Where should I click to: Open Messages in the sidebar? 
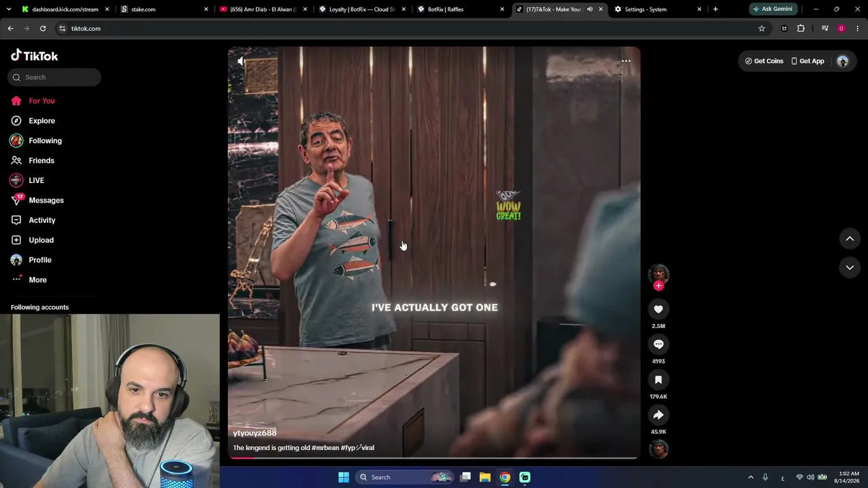click(46, 201)
